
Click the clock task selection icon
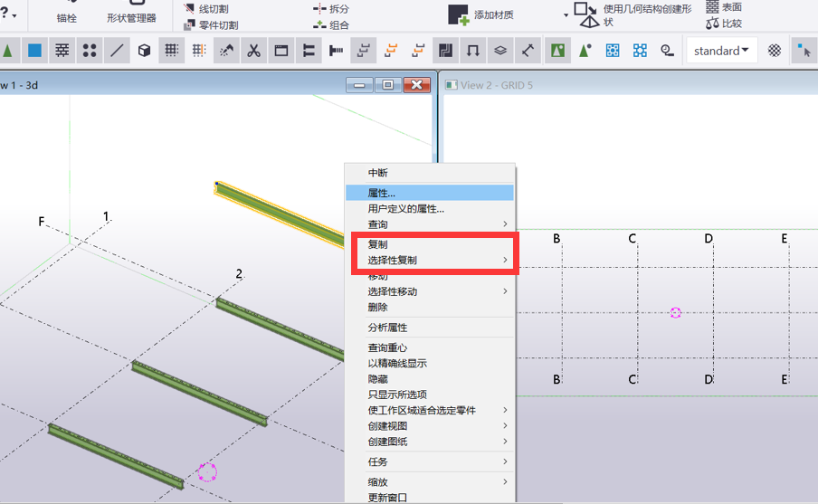tap(667, 51)
